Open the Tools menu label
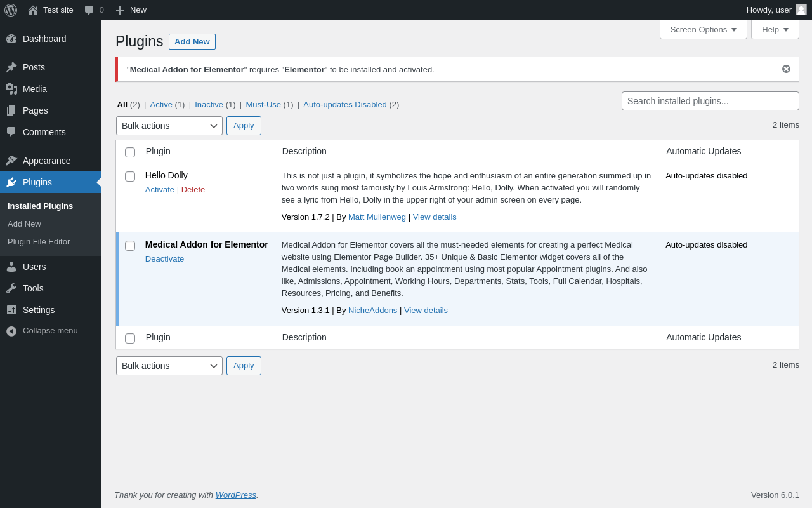Screen dimensions: 812x508 click(33, 288)
